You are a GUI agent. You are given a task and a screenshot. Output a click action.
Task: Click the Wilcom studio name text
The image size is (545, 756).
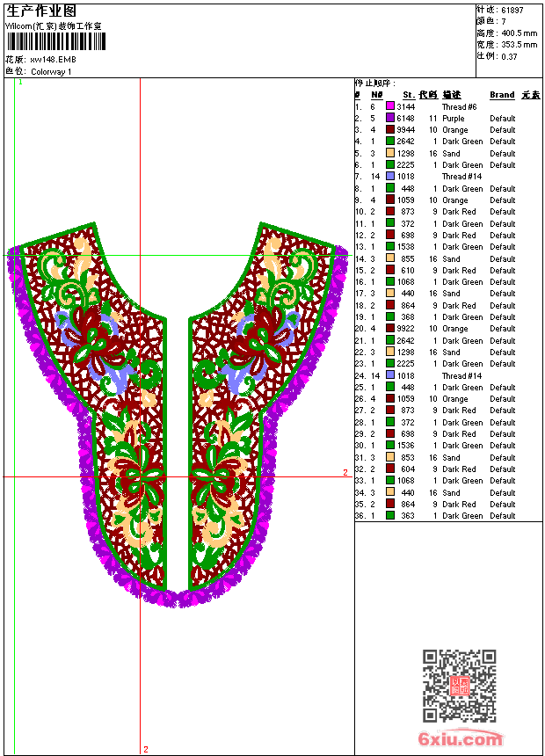[x=54, y=26]
